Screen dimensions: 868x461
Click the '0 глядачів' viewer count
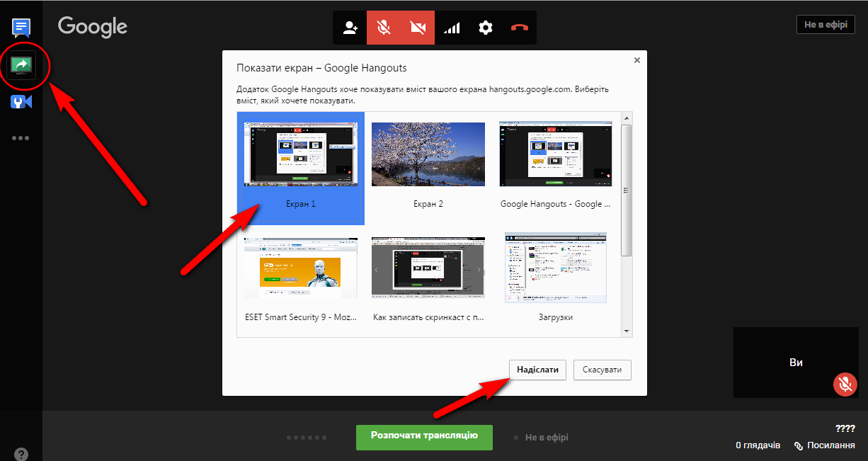(x=758, y=445)
